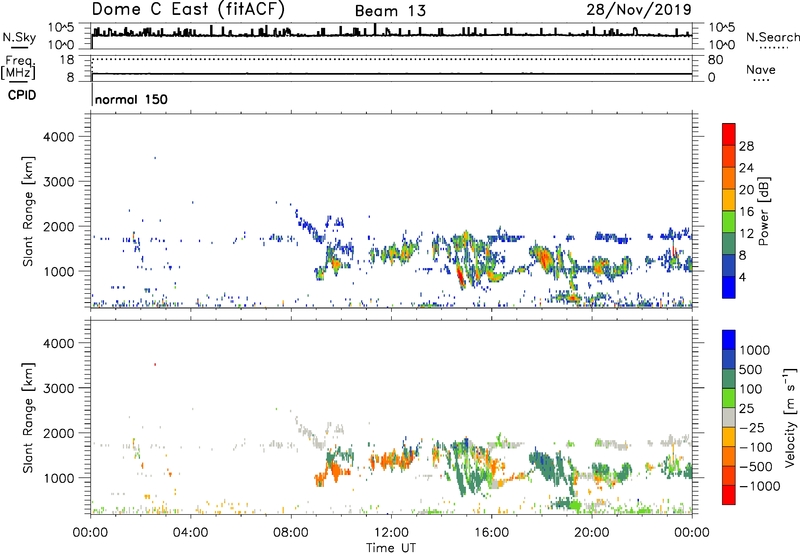Click "3000" tick on Power panel range axis
This screenshot has height=554, width=800.
point(59,182)
